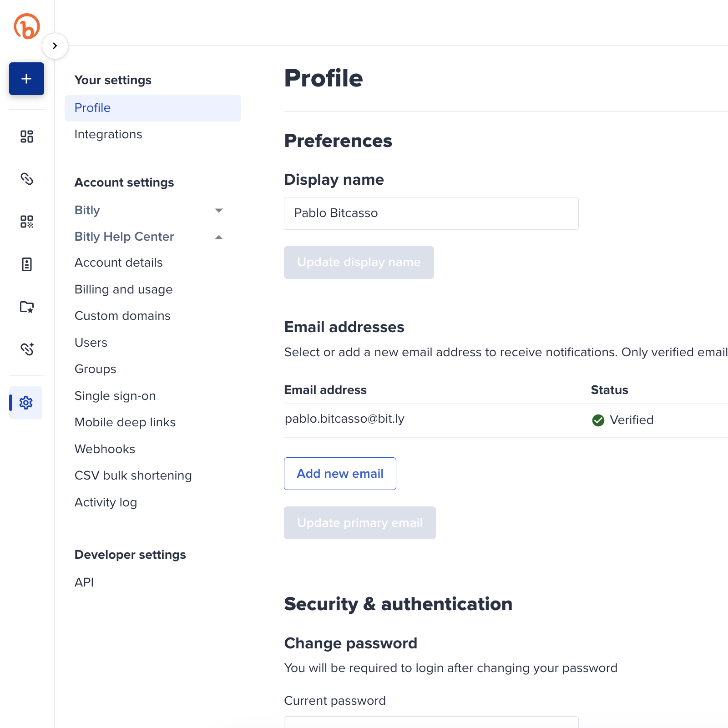The height and width of the screenshot is (728, 728).
Task: Open the Campaigns folder star icon
Action: [x=27, y=307]
